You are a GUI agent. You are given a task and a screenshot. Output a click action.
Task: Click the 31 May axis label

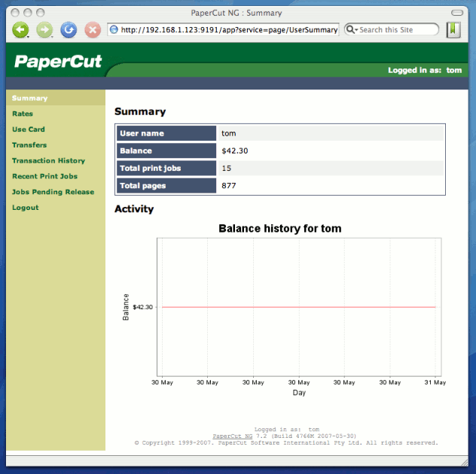pyautogui.click(x=435, y=382)
